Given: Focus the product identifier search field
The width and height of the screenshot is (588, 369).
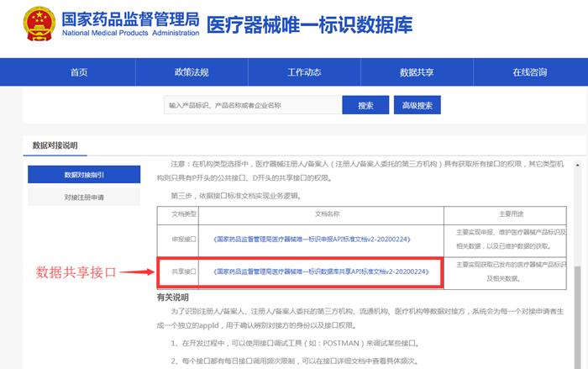Looking at the screenshot, I should [253, 105].
